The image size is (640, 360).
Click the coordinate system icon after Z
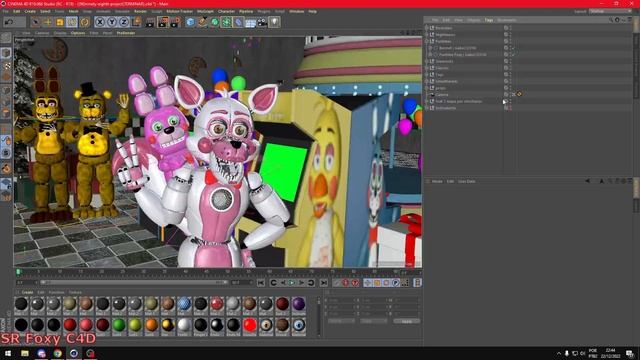[136, 22]
